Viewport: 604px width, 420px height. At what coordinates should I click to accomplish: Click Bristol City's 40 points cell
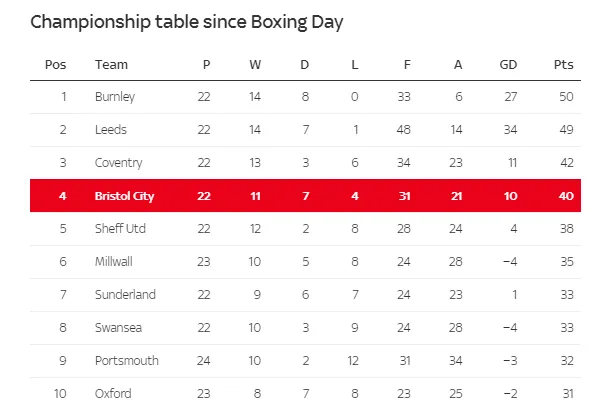[566, 196]
